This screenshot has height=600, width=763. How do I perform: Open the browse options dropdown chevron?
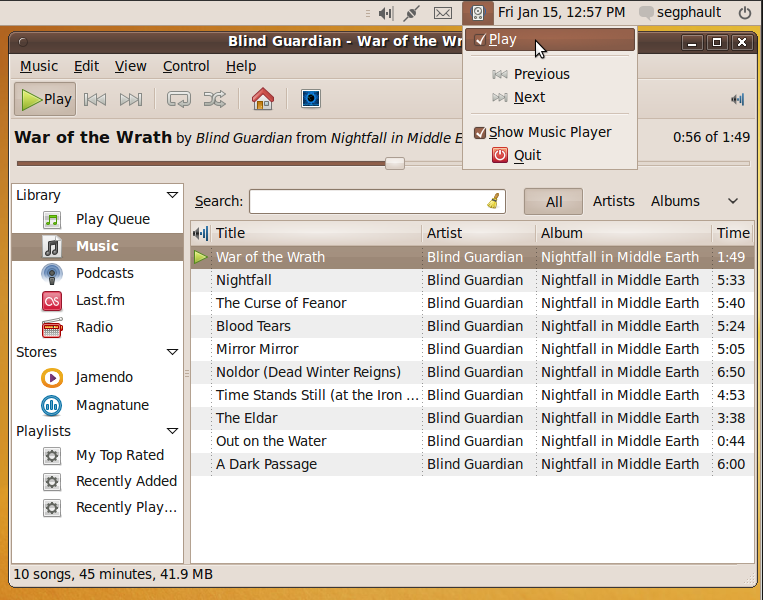point(733,201)
